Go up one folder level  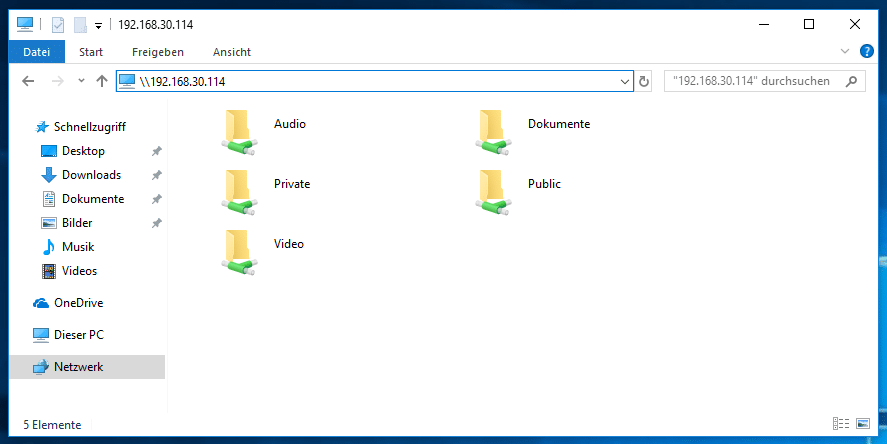101,81
